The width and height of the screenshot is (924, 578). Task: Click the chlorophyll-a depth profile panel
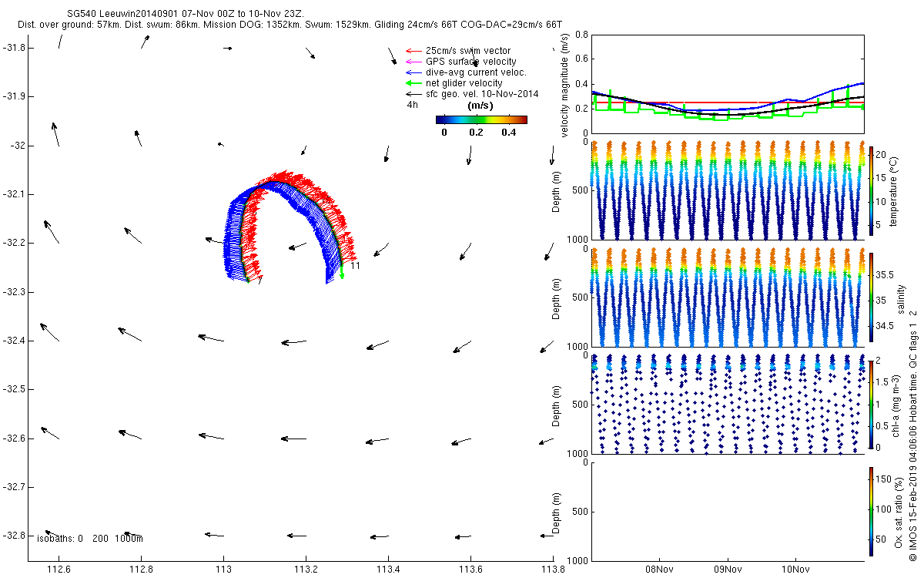click(x=727, y=404)
